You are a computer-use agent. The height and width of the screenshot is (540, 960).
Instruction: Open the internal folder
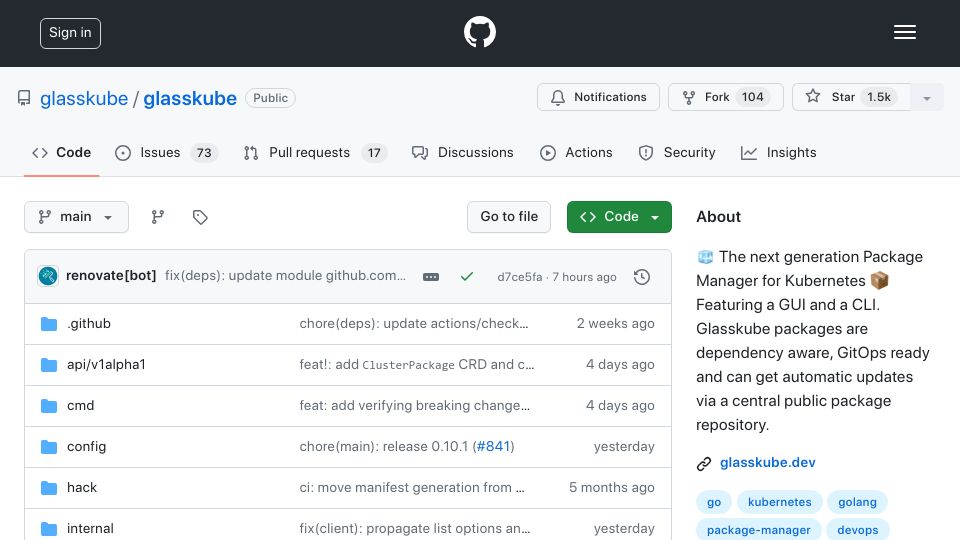coord(90,528)
